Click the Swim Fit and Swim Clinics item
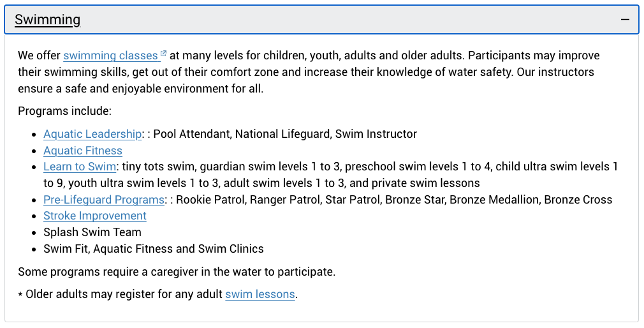The height and width of the screenshot is (328, 644). [154, 249]
